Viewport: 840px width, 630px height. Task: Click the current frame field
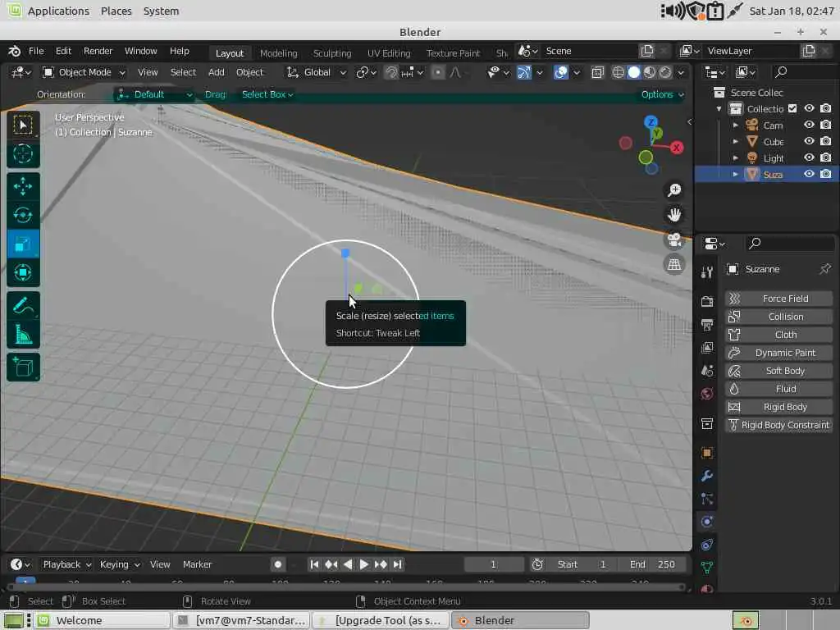pos(493,564)
